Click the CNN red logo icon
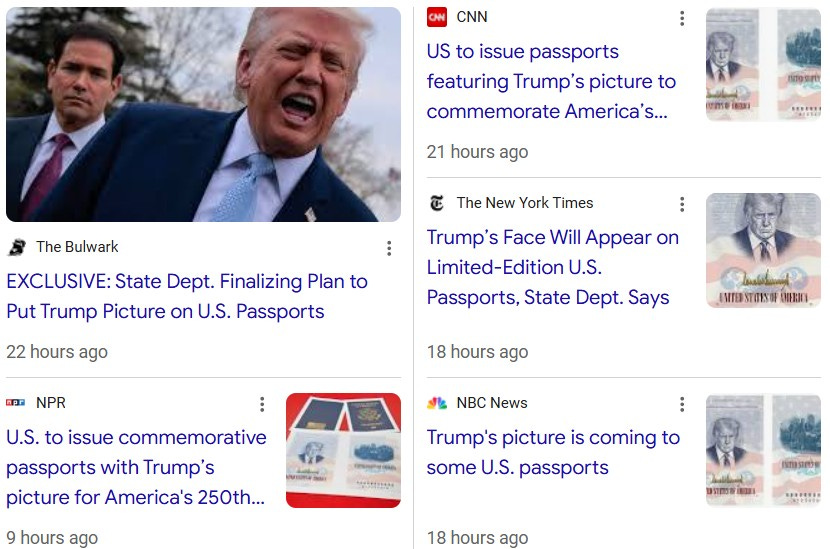Screen dimensions: 830x549 point(437,17)
